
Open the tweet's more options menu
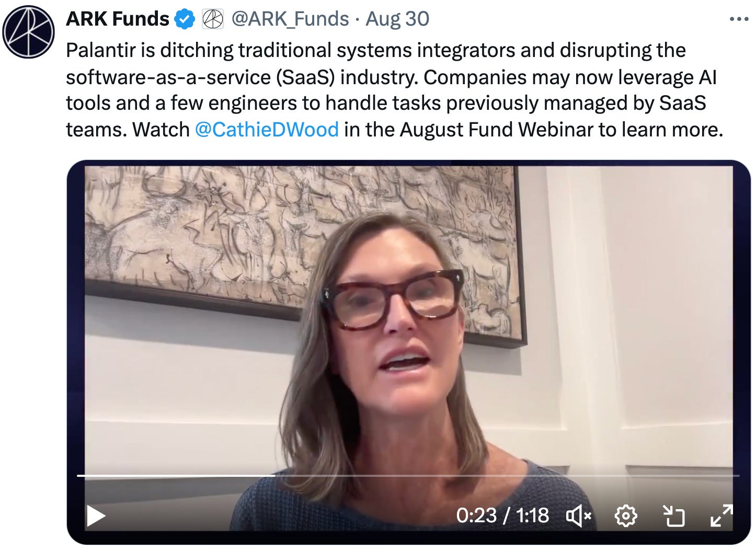click(x=739, y=19)
